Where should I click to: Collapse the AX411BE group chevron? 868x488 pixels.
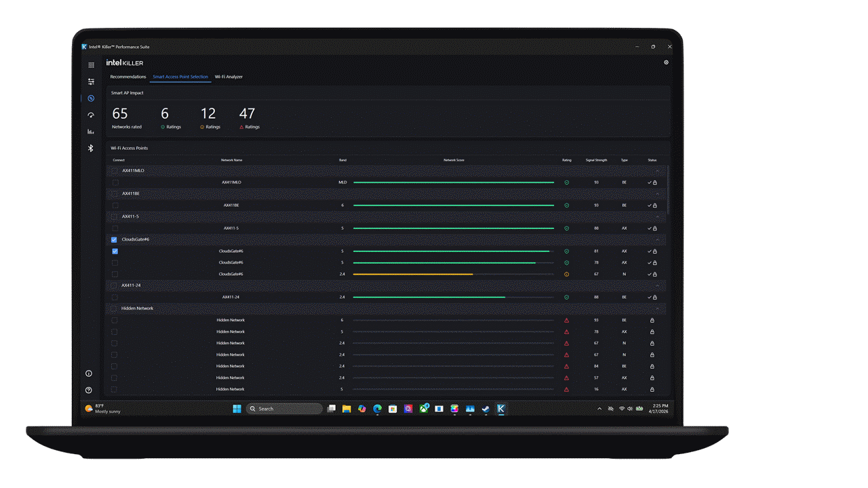point(657,194)
